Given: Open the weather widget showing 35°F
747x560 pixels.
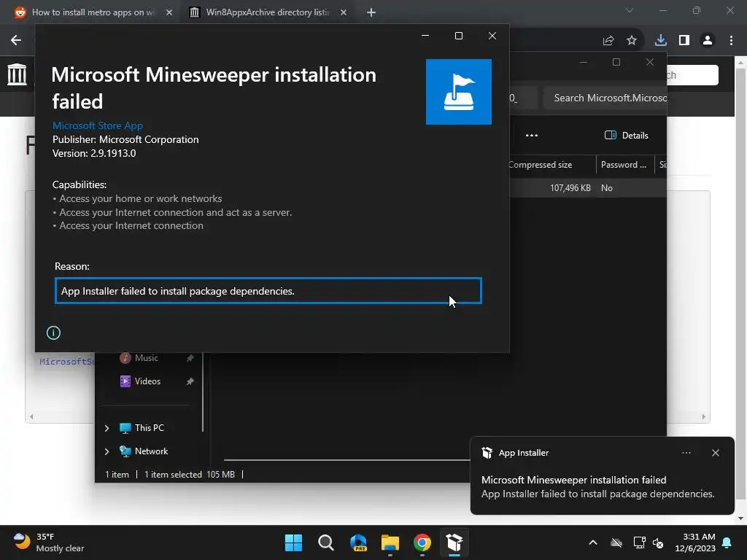Looking at the screenshot, I should click(x=49, y=542).
